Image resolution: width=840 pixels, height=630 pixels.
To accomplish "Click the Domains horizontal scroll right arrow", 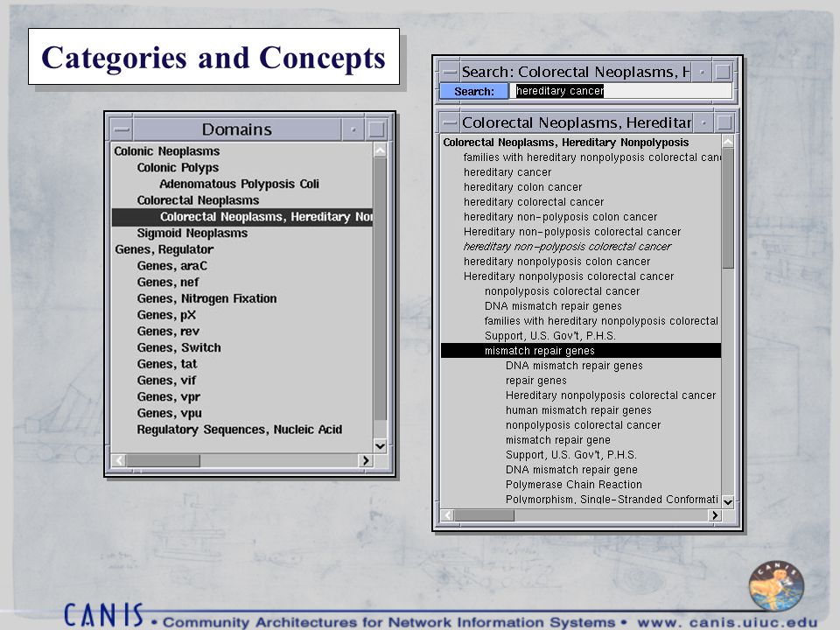I will point(366,460).
